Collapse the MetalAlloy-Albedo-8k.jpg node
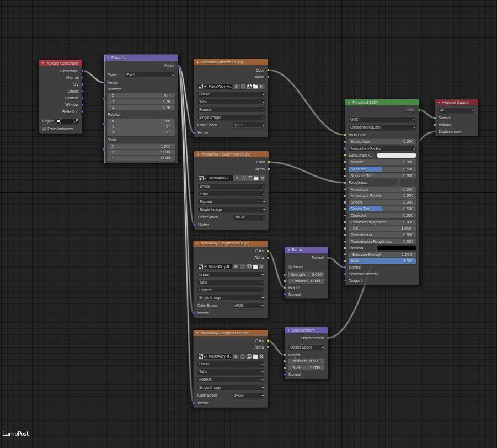 pos(198,62)
